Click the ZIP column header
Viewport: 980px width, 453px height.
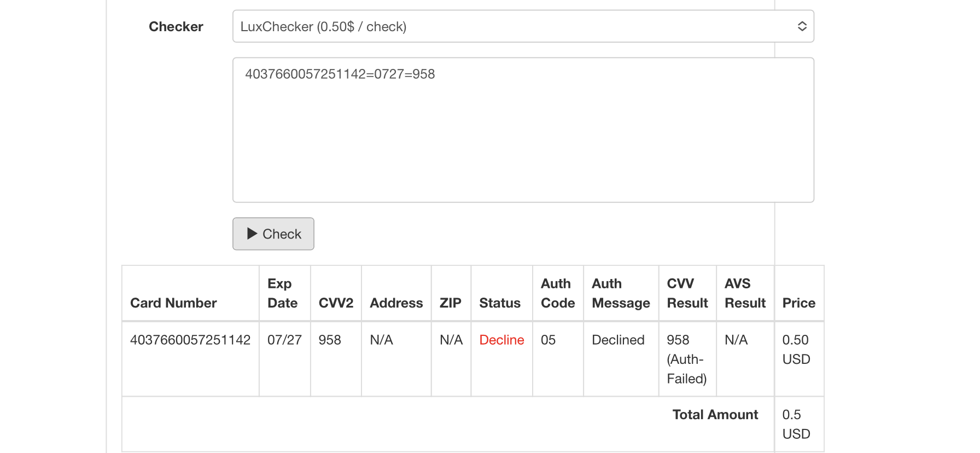[450, 303]
